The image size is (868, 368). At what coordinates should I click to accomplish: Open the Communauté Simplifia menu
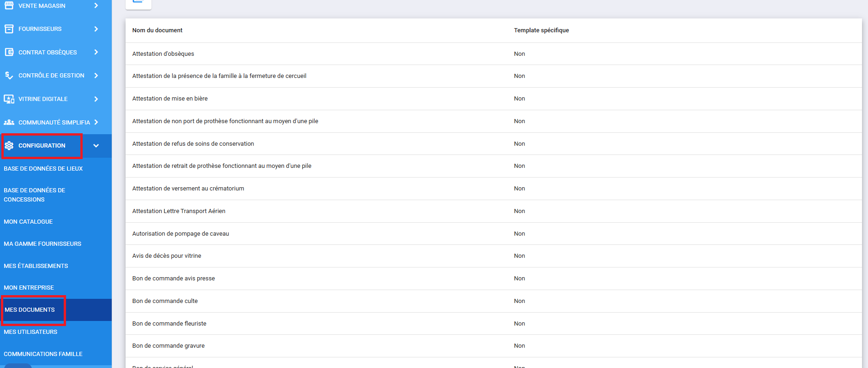(54, 122)
